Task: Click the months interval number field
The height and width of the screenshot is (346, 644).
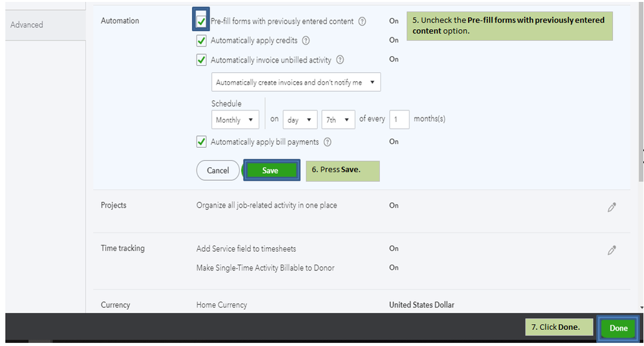Action: (x=399, y=119)
